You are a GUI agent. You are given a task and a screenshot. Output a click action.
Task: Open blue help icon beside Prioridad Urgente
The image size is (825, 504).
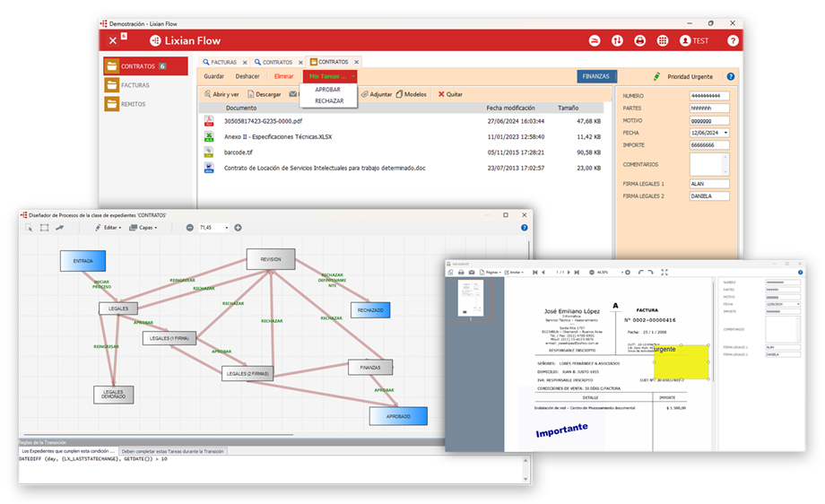(730, 76)
